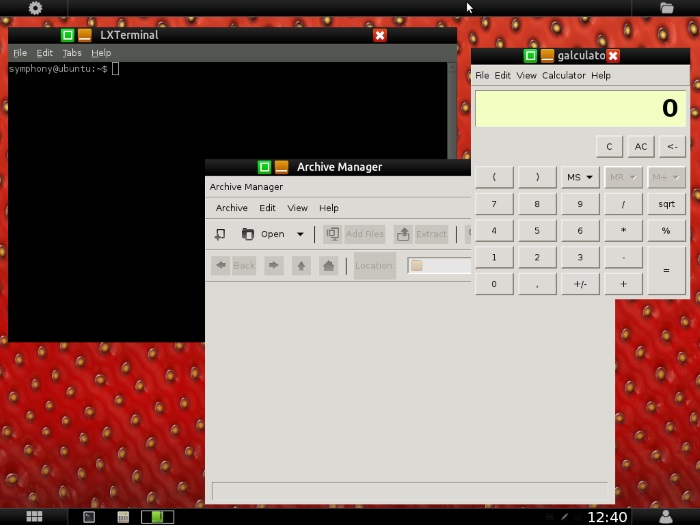
Task: Click the 12:40 clock in bottom panel
Action: [607, 517]
